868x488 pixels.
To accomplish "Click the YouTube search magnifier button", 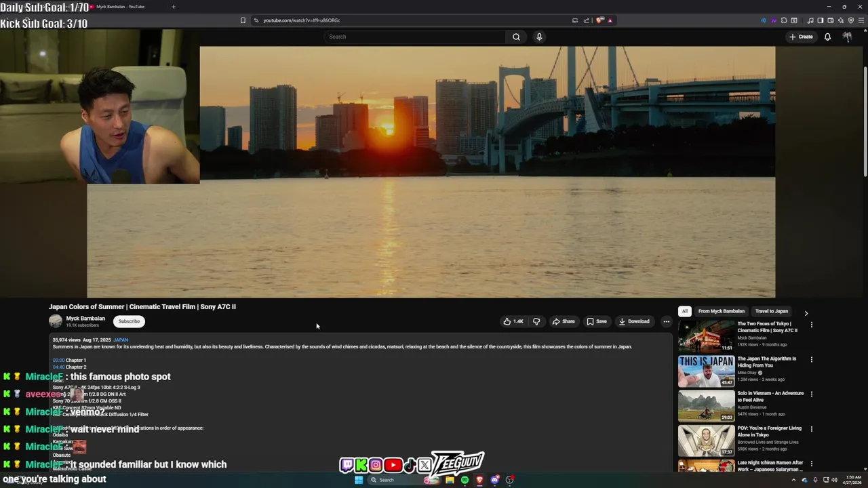I will tap(516, 37).
